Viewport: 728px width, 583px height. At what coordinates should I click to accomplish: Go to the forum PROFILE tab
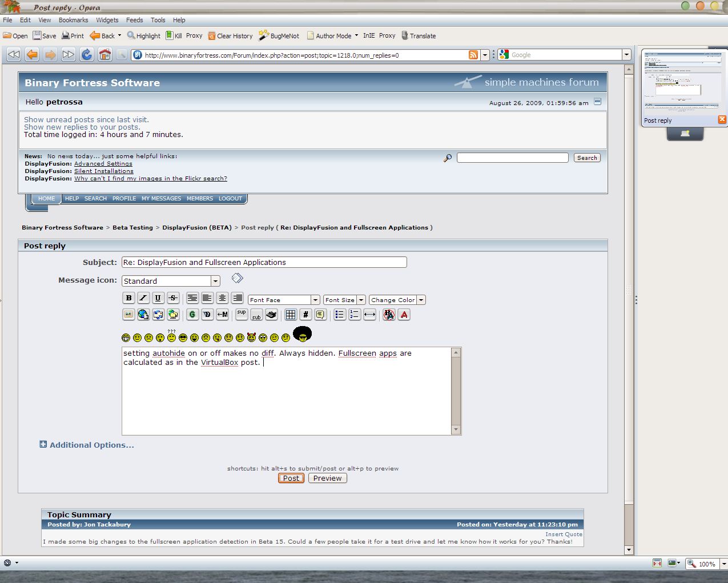click(124, 199)
